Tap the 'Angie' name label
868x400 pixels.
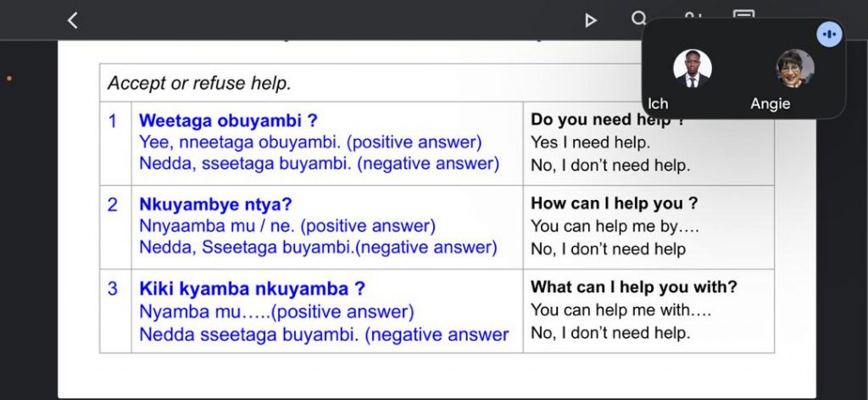pos(770,104)
